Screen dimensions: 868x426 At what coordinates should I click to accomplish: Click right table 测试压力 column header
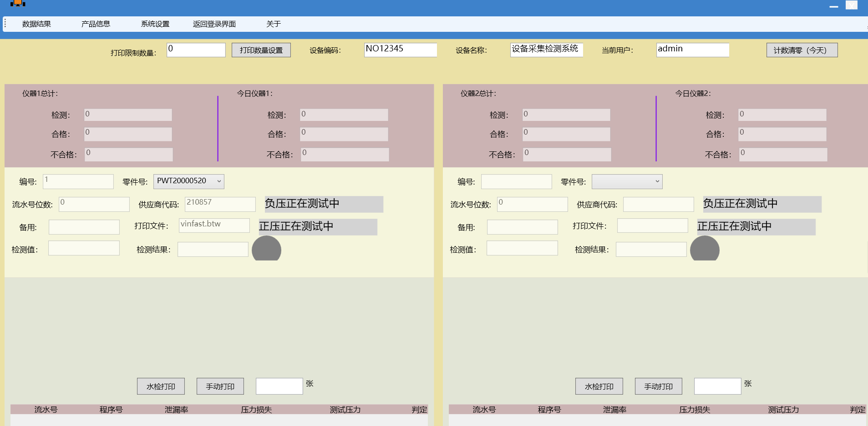pyautogui.click(x=783, y=410)
